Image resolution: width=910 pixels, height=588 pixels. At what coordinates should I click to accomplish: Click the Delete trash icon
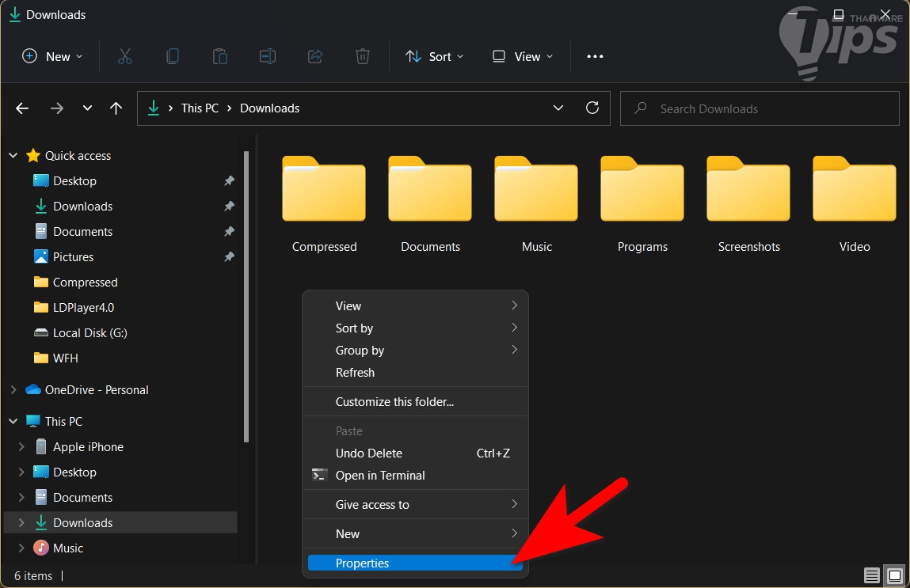click(362, 56)
